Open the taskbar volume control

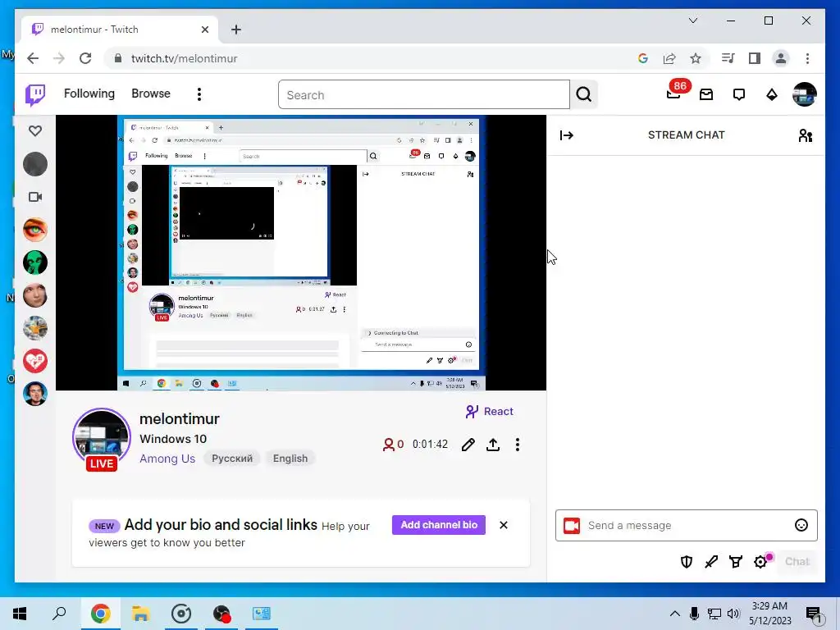(x=733, y=614)
